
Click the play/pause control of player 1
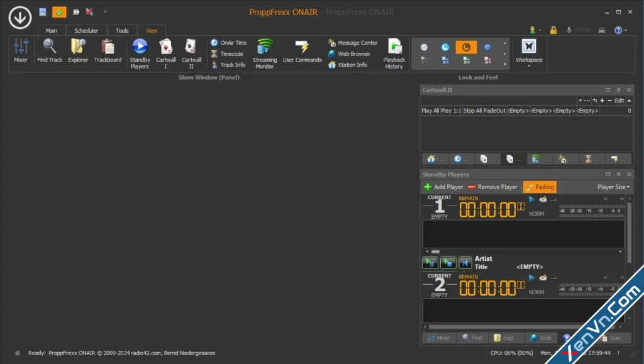[x=430, y=263]
